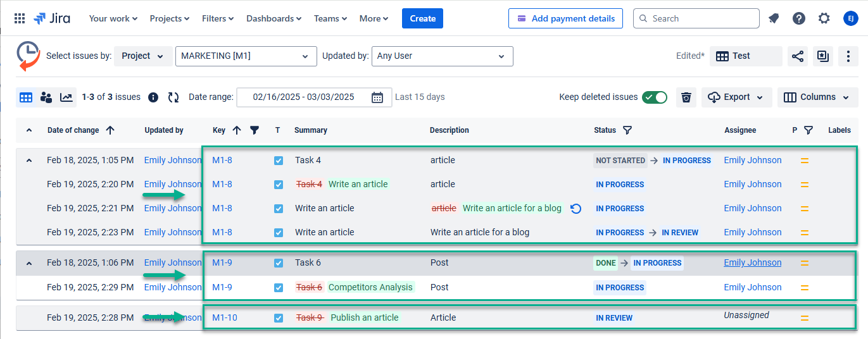Open the Jira app switcher grid
Viewport: 868px width, 339px height.
tap(20, 18)
